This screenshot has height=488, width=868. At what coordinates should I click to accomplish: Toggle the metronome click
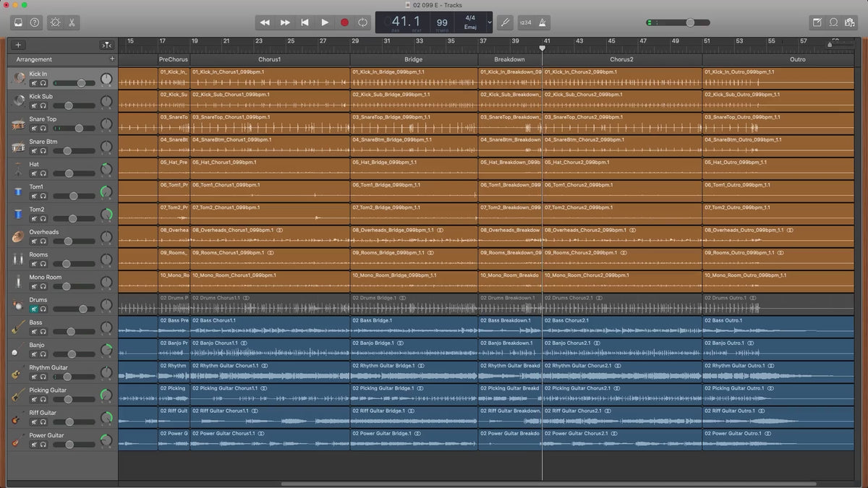[543, 22]
